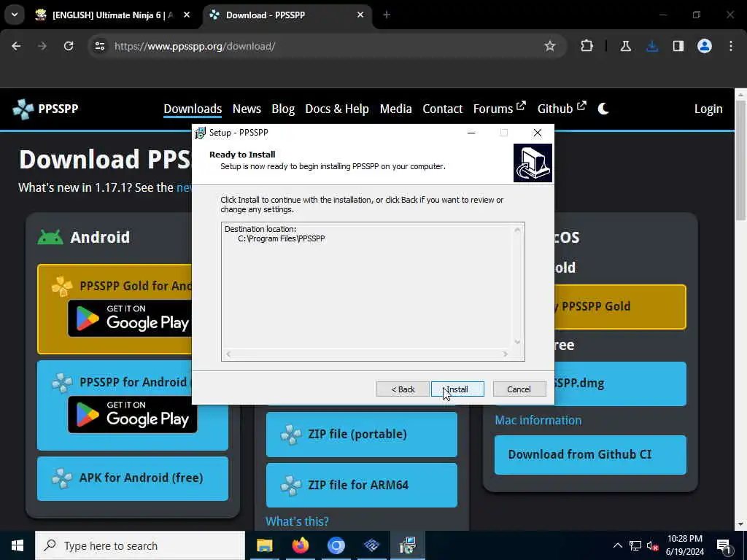Open the blue circular browser taskbar icon

[x=336, y=545]
